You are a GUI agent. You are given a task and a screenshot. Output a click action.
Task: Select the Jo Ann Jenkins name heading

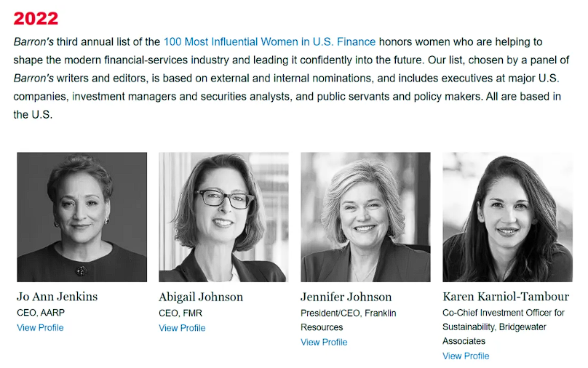(57, 297)
